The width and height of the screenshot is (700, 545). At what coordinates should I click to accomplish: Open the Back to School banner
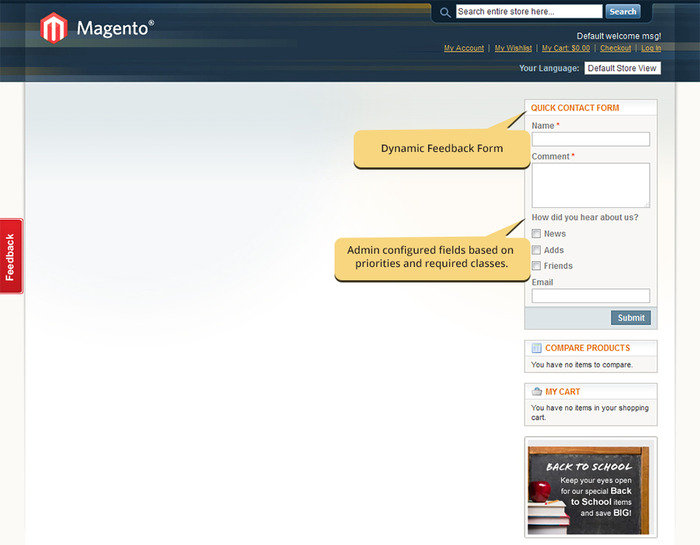pos(590,490)
